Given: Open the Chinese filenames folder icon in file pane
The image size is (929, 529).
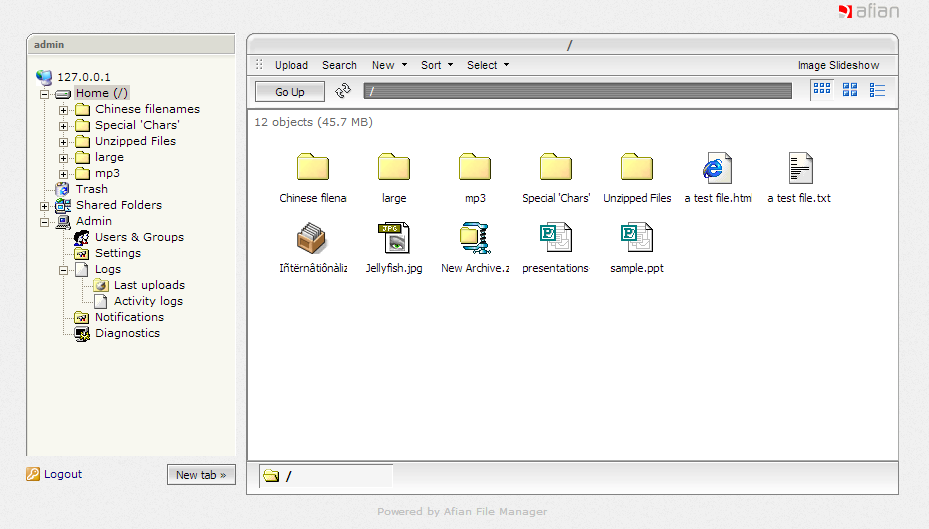Looking at the screenshot, I should pyautogui.click(x=313, y=166).
